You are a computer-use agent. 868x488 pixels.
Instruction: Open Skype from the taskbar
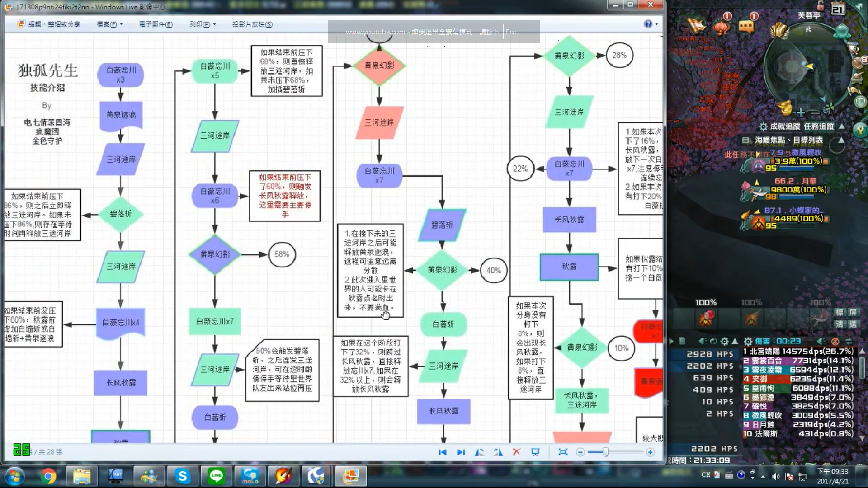click(182, 476)
